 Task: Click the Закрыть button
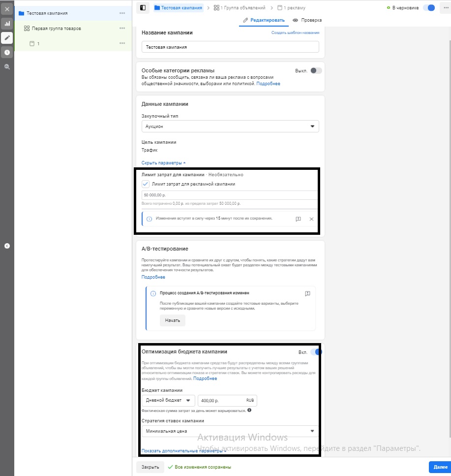[150, 467]
